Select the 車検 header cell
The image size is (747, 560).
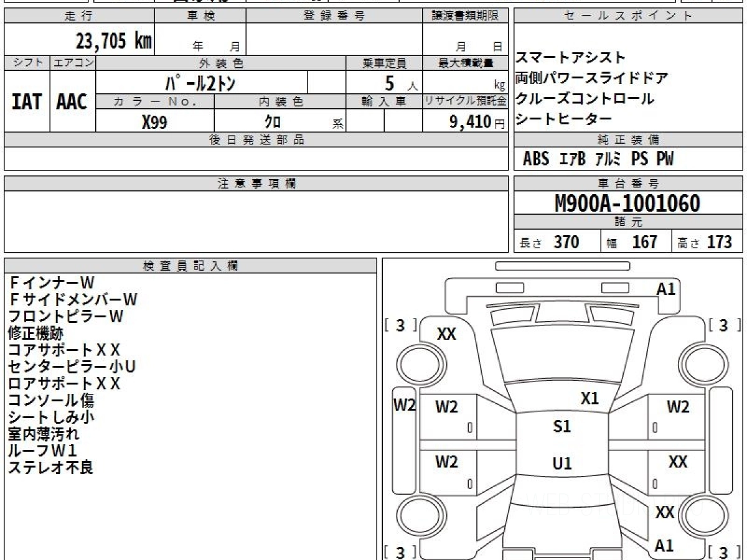pos(200,16)
